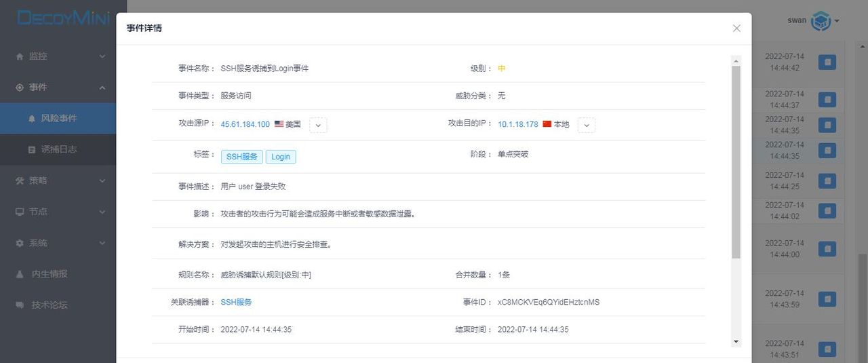Click the DecoyMini logo
The height and width of the screenshot is (363, 868).
pos(62,18)
